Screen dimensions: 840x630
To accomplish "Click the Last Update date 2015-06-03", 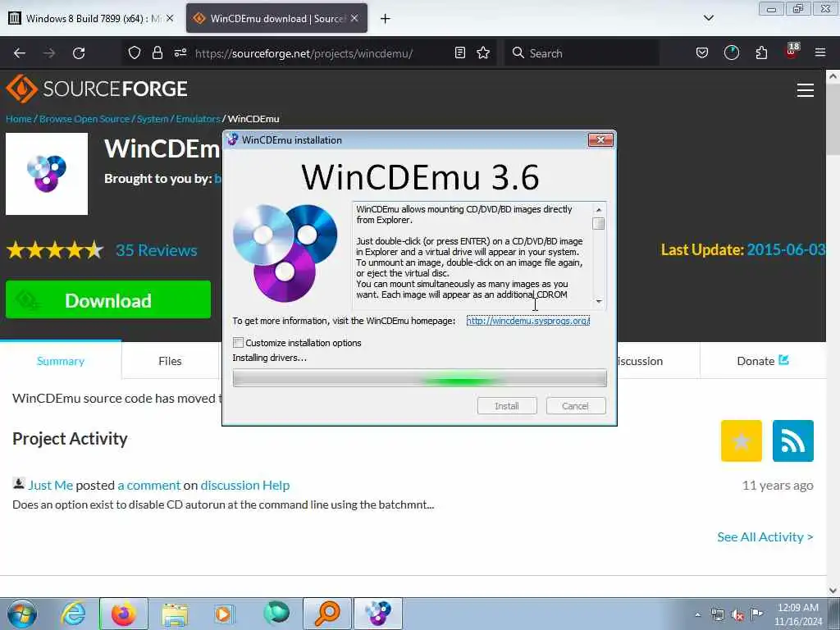I will 786,249.
